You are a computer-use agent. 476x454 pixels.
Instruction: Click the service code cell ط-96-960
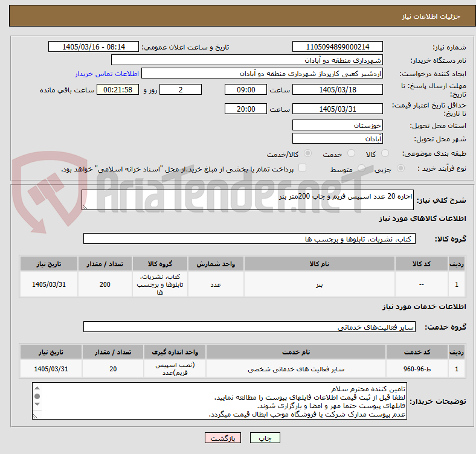[x=417, y=369]
